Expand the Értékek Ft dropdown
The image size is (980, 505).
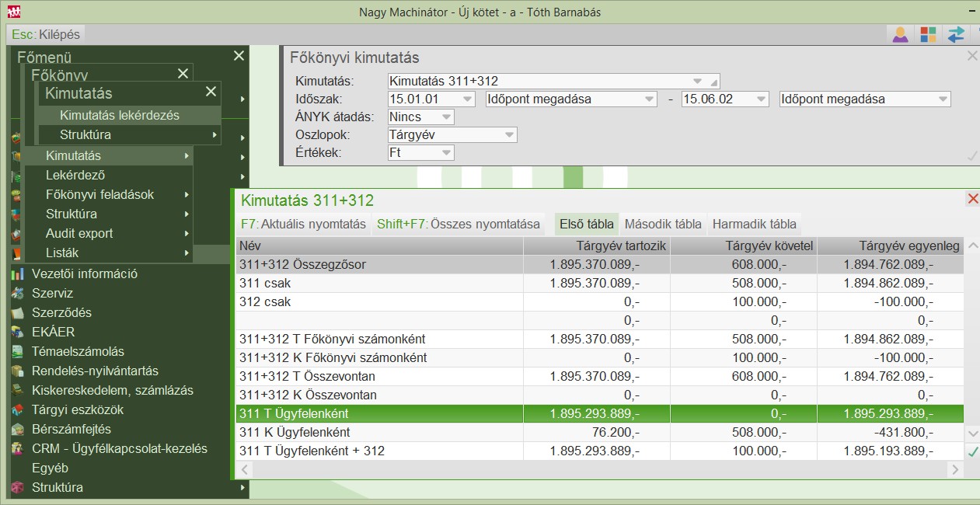(x=420, y=153)
